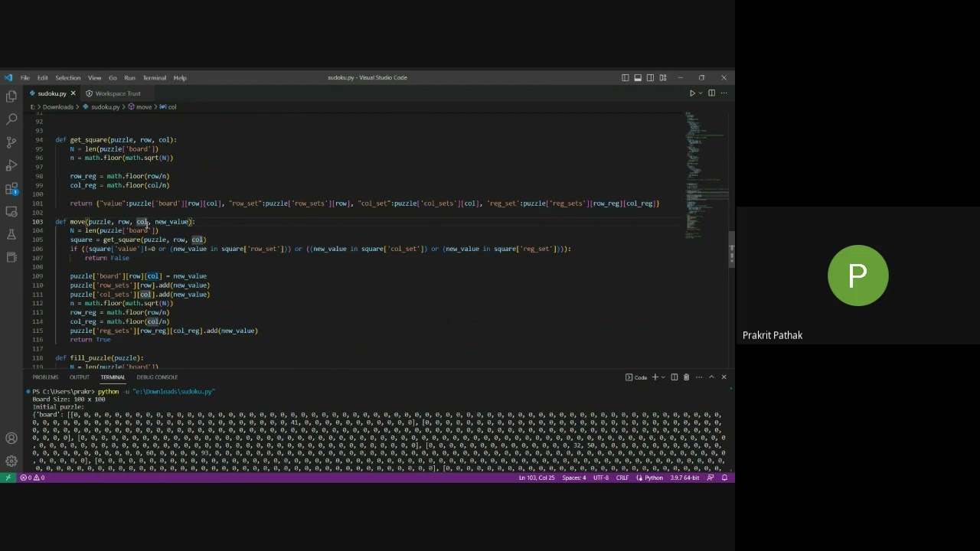Open the Run File dropdown arrow
This screenshot has width=980, height=551.
700,93
